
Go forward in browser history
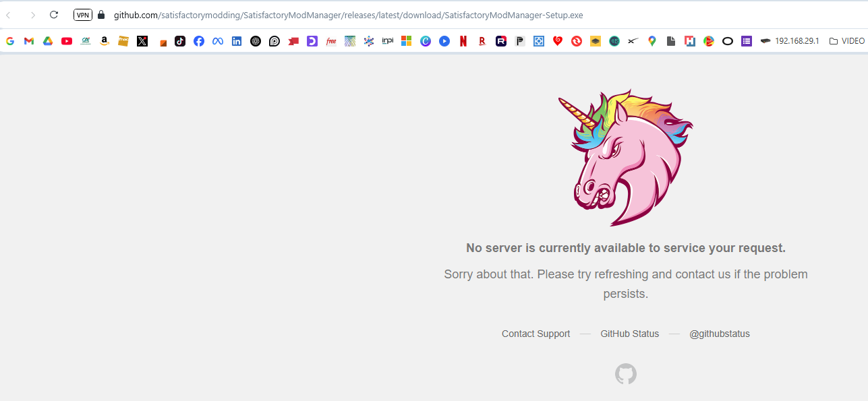(x=32, y=15)
